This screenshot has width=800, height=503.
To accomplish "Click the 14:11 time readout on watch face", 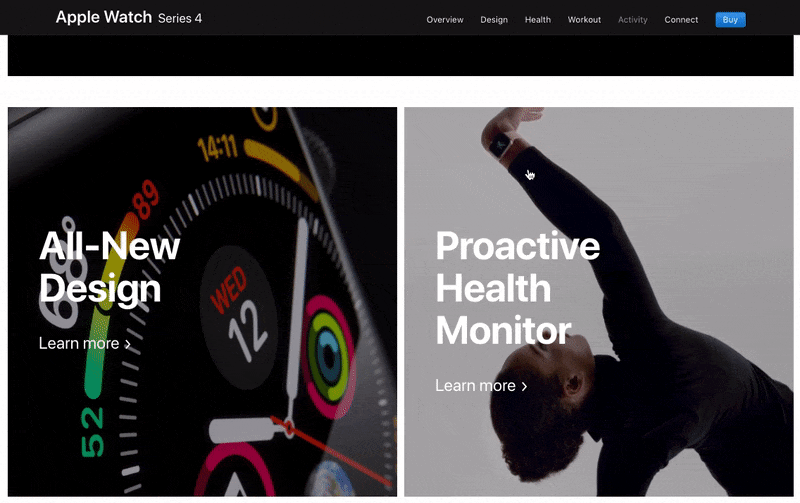I will coord(218,148).
